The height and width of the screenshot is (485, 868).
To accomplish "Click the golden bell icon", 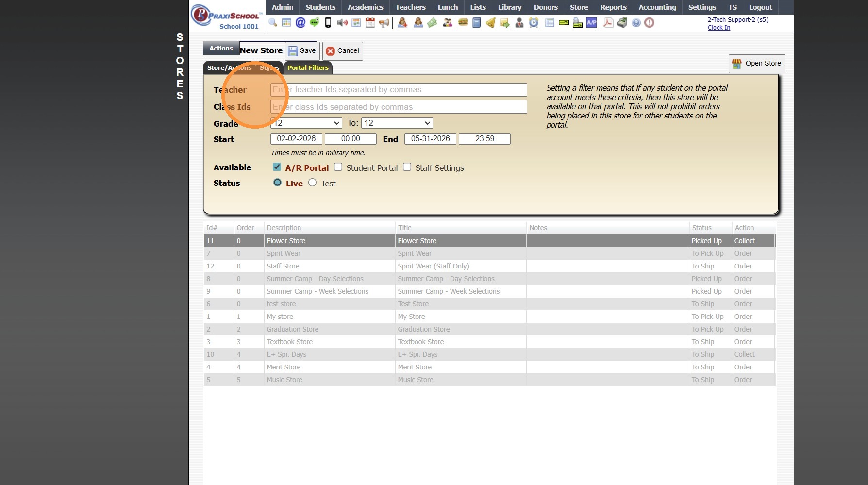I will tap(491, 23).
